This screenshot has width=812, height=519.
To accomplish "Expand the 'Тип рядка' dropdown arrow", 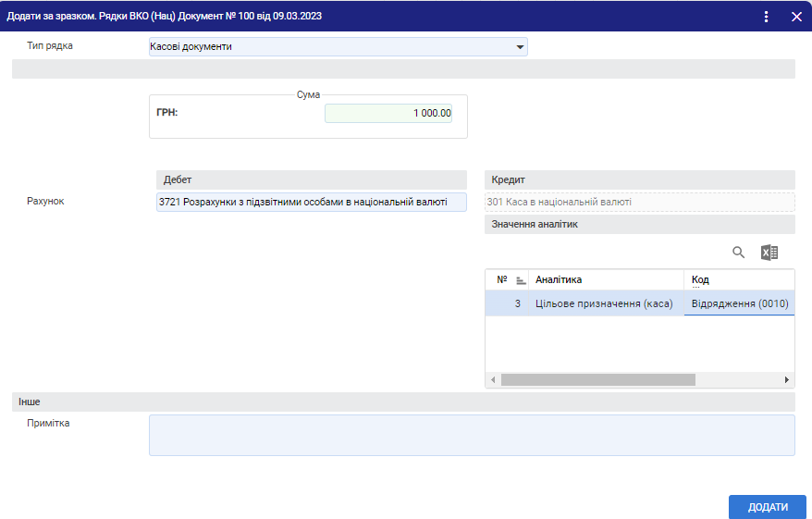I will coord(520,47).
